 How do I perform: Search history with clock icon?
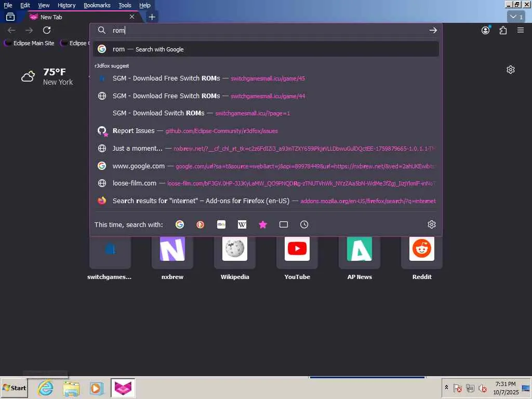pos(304,224)
